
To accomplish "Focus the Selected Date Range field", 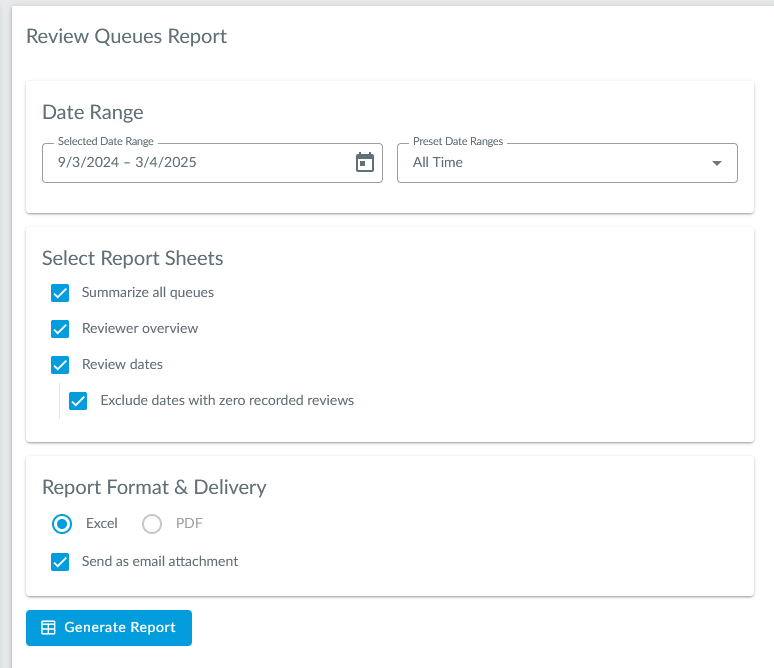I will coord(195,162).
